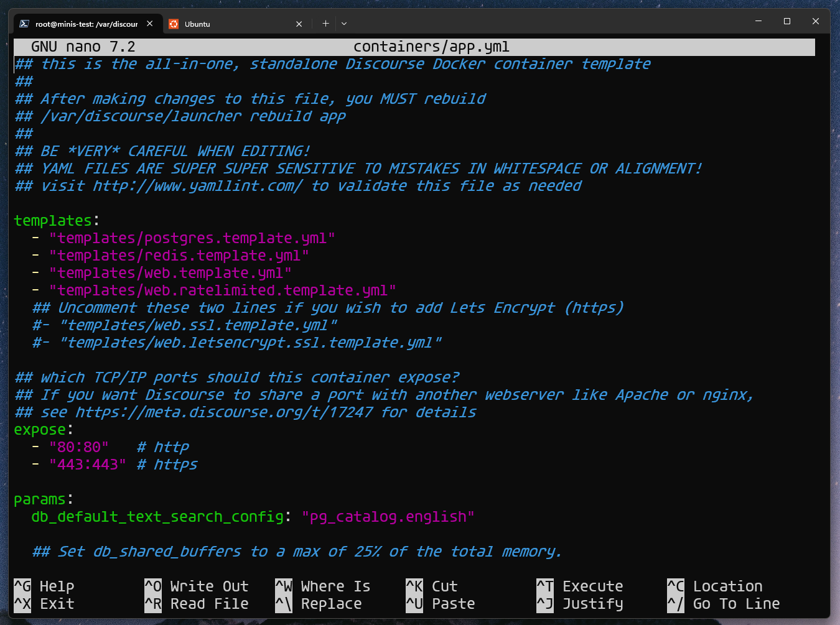Screen dimensions: 840x625
Task: Click the Ubuntu logo icon on the second tab
Action: (174, 24)
